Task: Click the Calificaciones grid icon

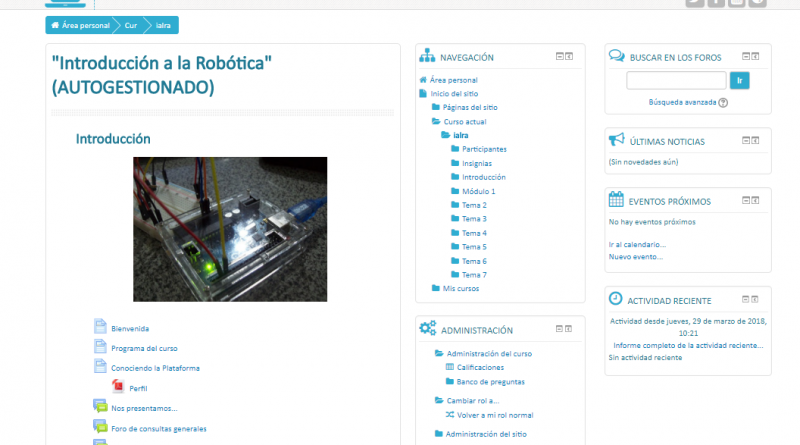Action: (449, 367)
